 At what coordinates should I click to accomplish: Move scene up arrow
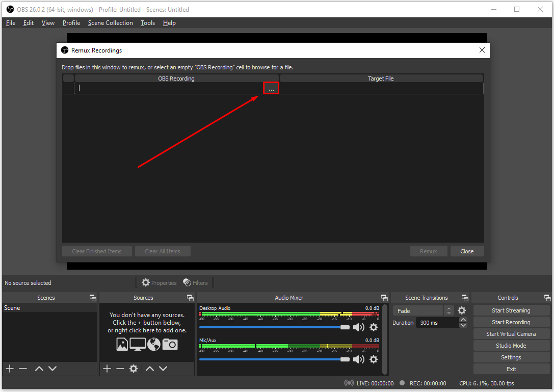click(39, 369)
